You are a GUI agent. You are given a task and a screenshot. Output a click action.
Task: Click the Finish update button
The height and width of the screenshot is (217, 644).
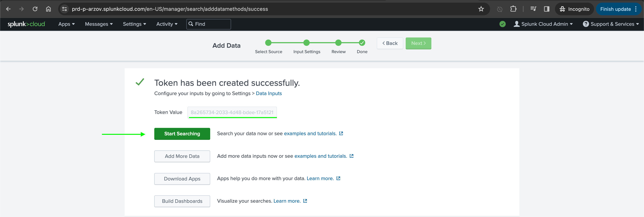point(618,9)
